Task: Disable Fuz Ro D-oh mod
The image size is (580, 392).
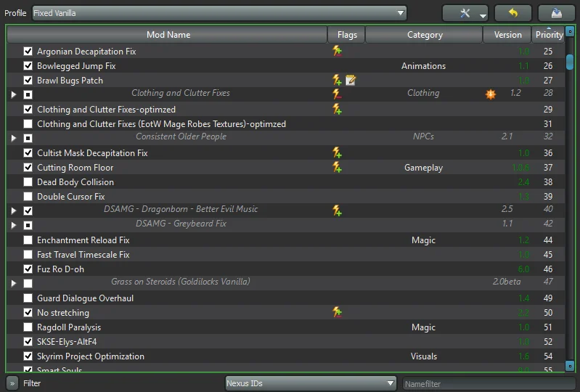Action: [28, 269]
